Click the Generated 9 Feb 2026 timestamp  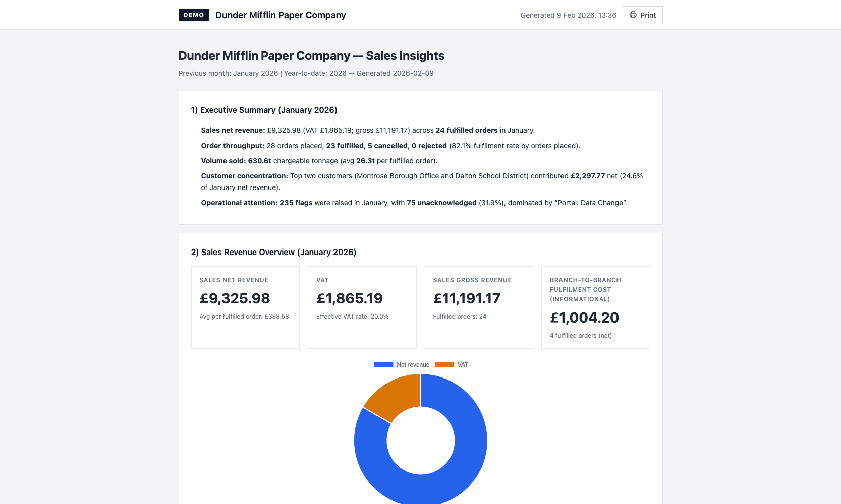pos(568,15)
